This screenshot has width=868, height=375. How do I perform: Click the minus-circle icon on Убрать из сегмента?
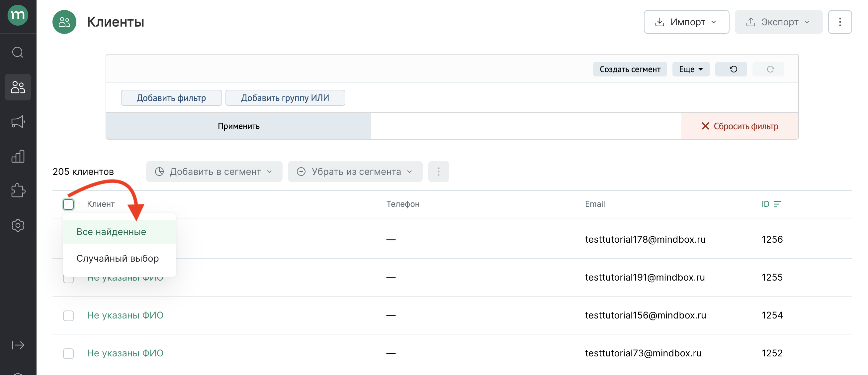(x=301, y=172)
